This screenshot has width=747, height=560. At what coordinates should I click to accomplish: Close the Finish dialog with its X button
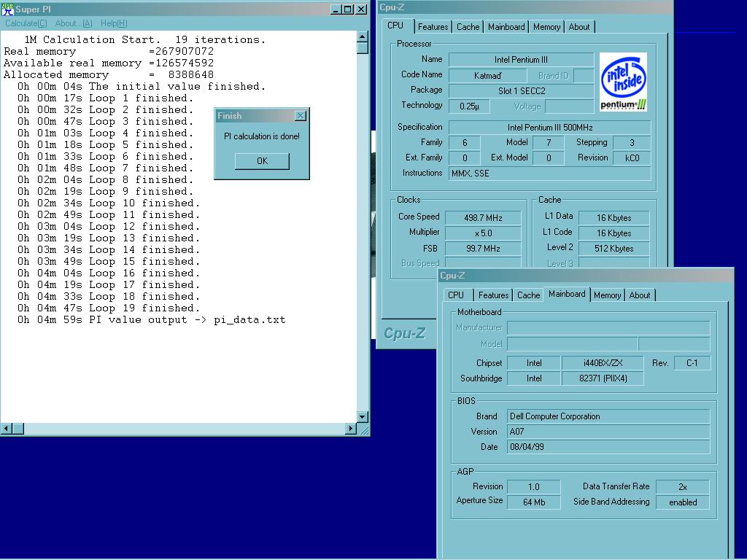300,116
